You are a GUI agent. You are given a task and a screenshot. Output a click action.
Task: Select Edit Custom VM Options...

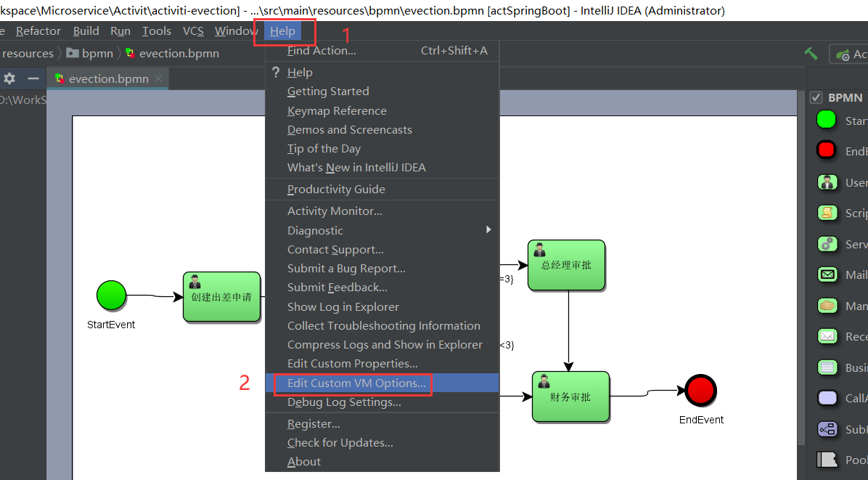click(382, 383)
